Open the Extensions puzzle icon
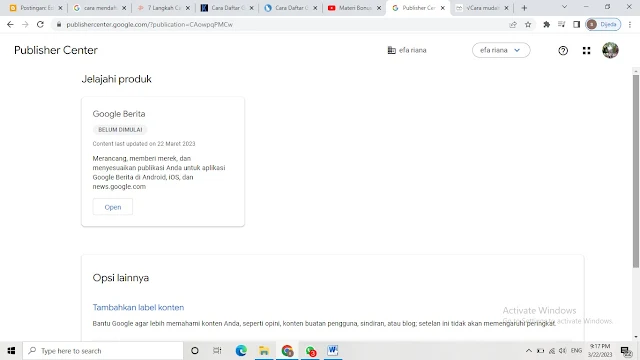The height and width of the screenshot is (360, 640). coord(547,24)
